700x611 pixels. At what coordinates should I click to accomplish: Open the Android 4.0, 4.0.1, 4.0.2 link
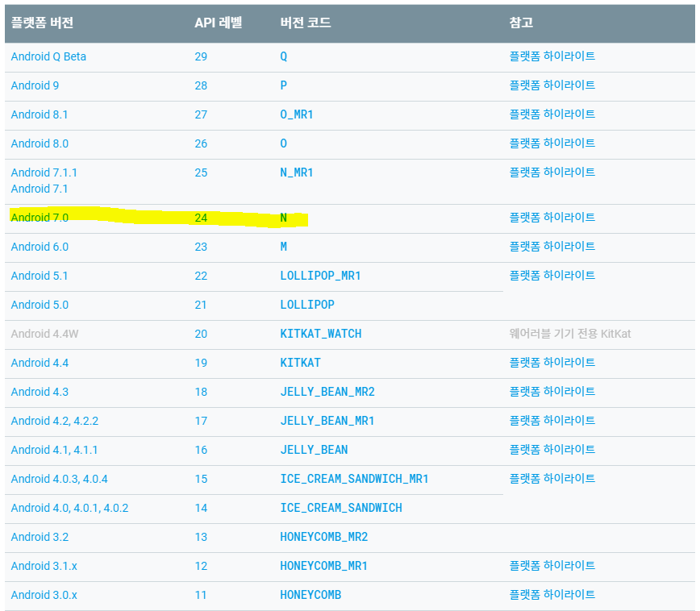pyautogui.click(x=69, y=508)
